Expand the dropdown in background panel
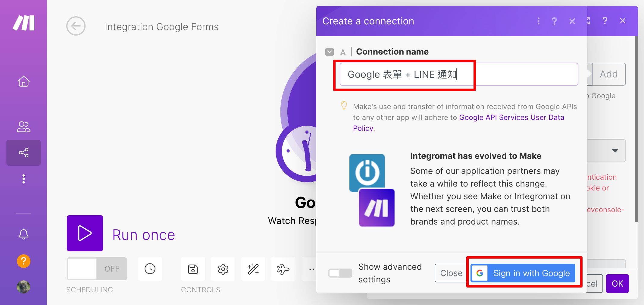 click(615, 150)
